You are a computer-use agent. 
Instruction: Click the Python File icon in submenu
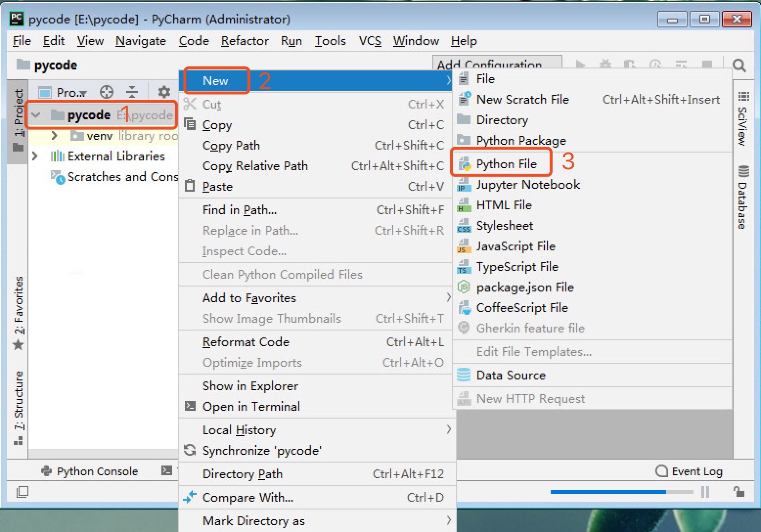coord(464,164)
